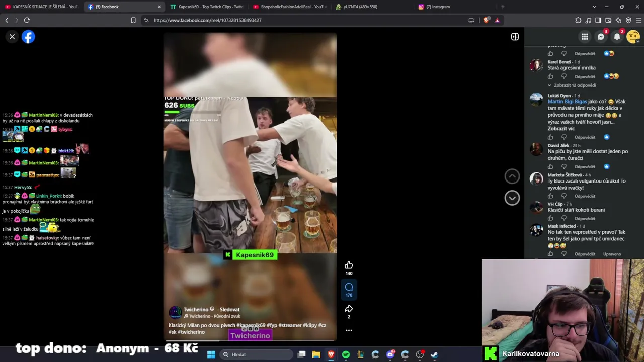Like David Jílek's comment
644x362 pixels.
550,166
